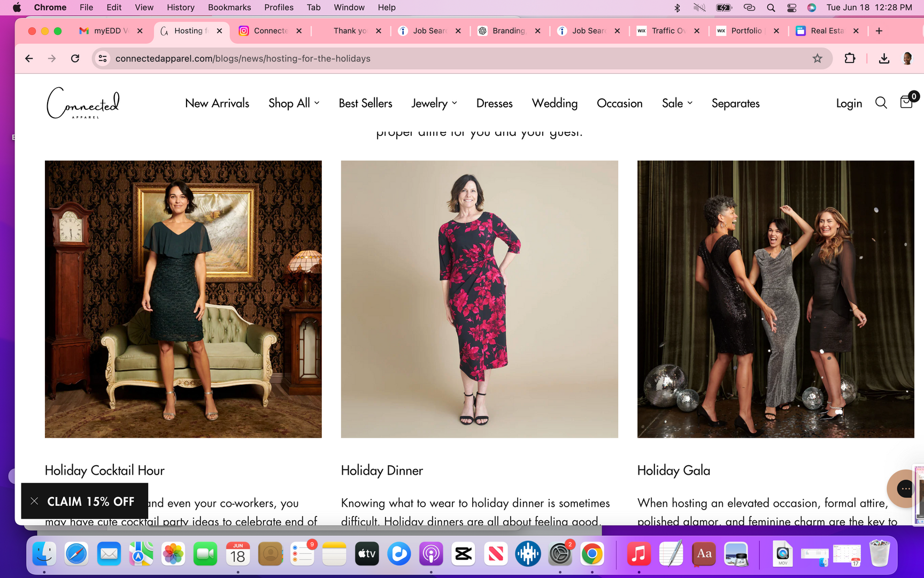
Task: Open Apple TV app in dock
Action: coord(367,554)
